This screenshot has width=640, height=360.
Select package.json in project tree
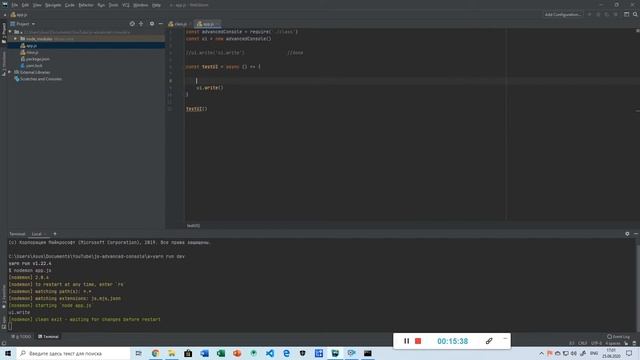[38, 59]
